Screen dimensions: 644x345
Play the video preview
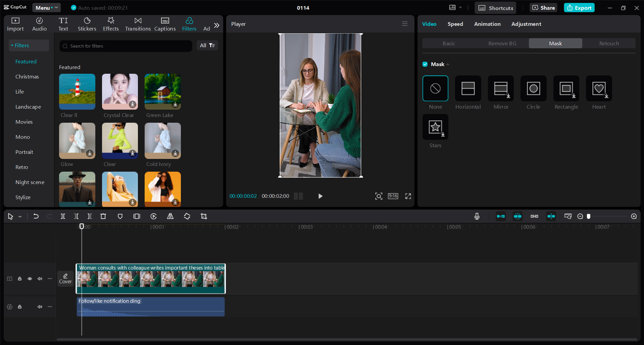click(320, 196)
